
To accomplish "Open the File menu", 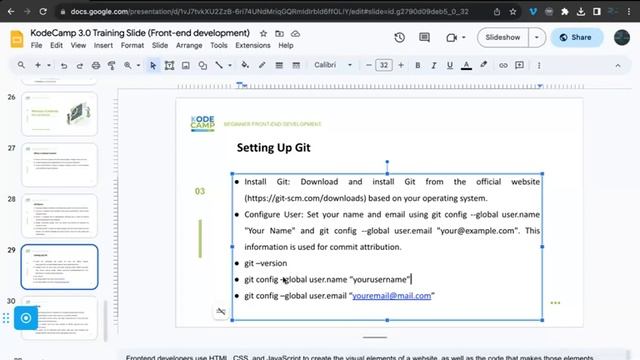I will tap(36, 45).
